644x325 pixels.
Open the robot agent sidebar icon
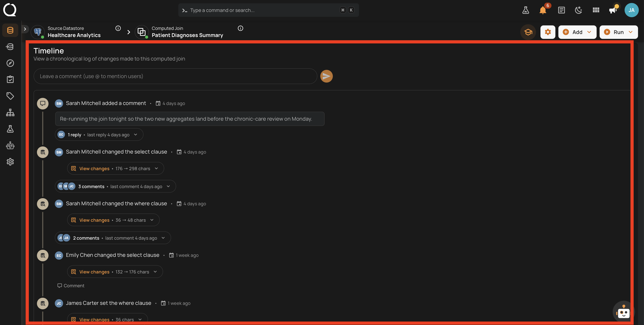pos(10,145)
